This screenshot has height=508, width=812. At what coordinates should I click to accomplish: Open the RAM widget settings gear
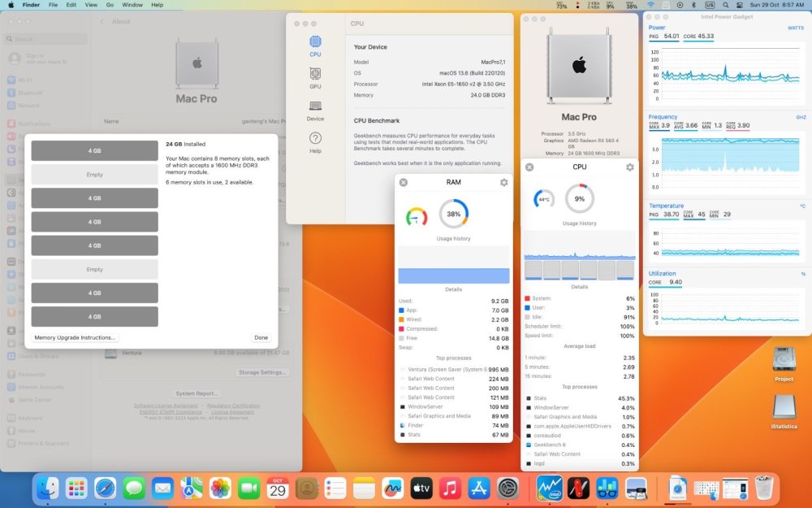(503, 182)
